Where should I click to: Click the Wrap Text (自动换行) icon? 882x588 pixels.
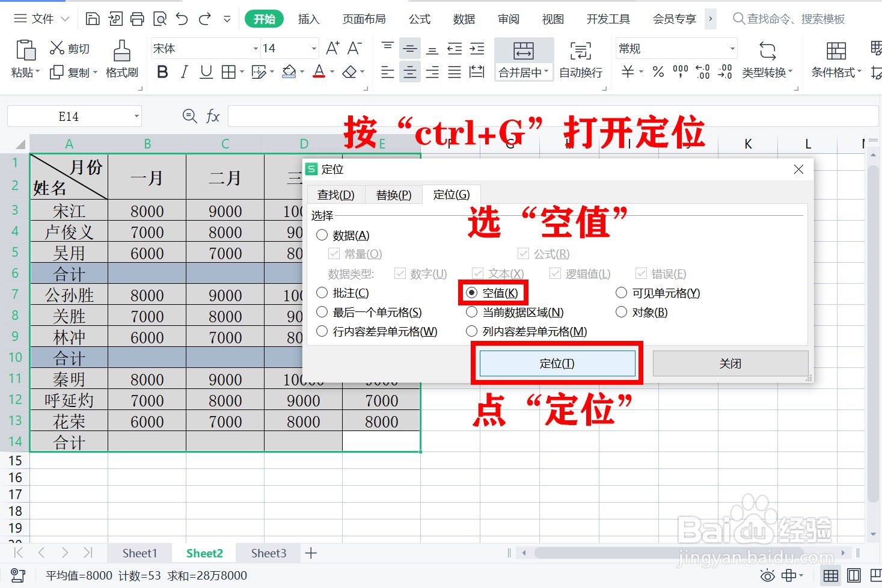point(580,51)
